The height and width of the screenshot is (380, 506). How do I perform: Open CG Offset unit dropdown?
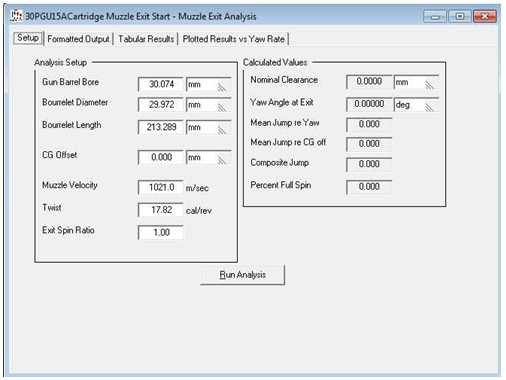pos(209,157)
